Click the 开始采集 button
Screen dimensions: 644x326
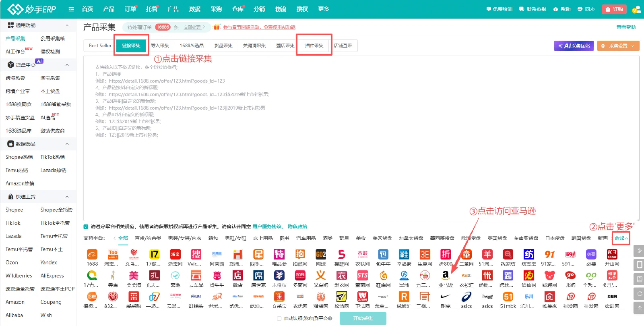click(x=363, y=318)
